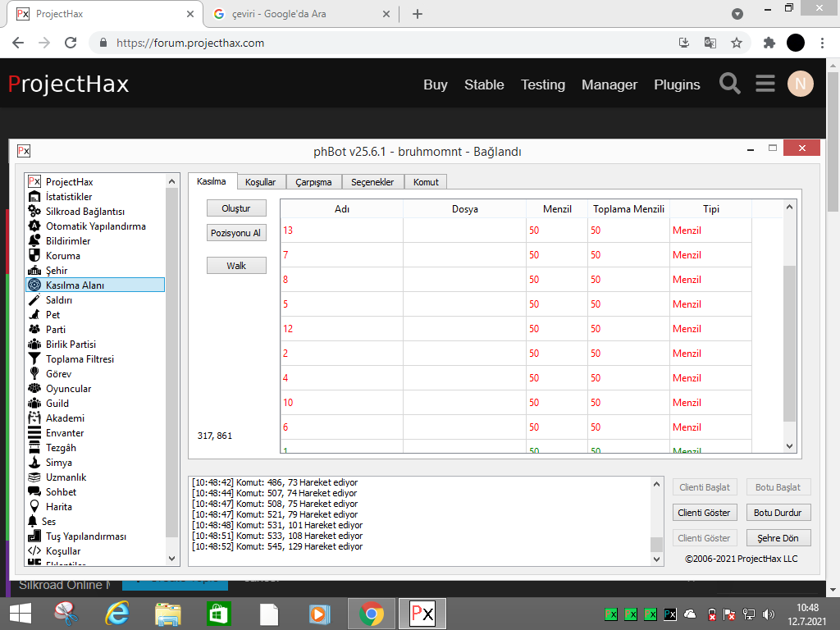Switch to the Koşullar tab

(x=261, y=182)
